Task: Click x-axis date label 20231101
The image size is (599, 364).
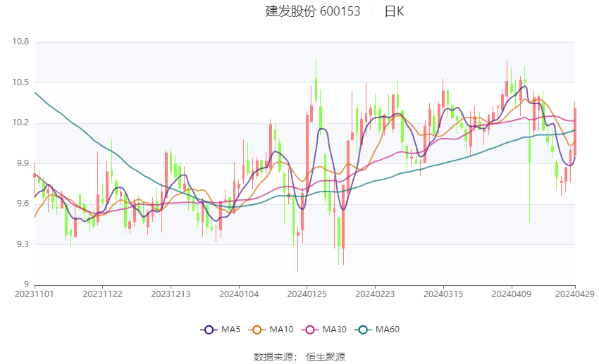Action: tap(35, 294)
